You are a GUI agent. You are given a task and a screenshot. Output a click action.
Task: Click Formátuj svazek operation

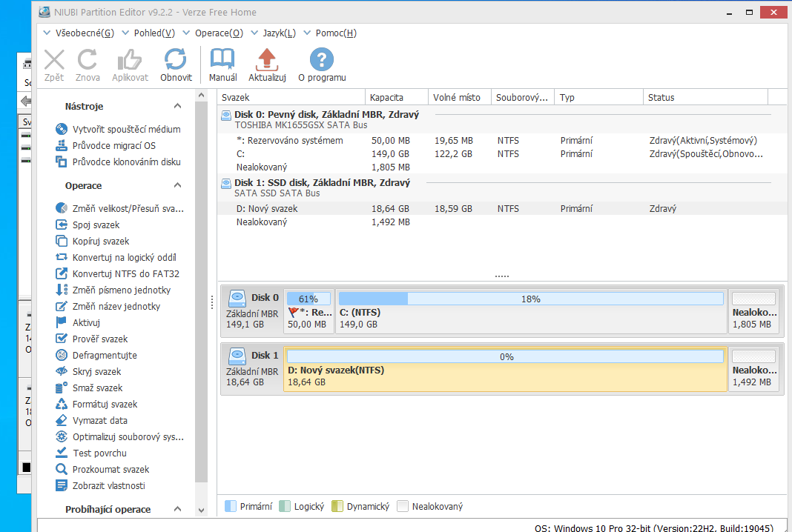[x=105, y=404]
